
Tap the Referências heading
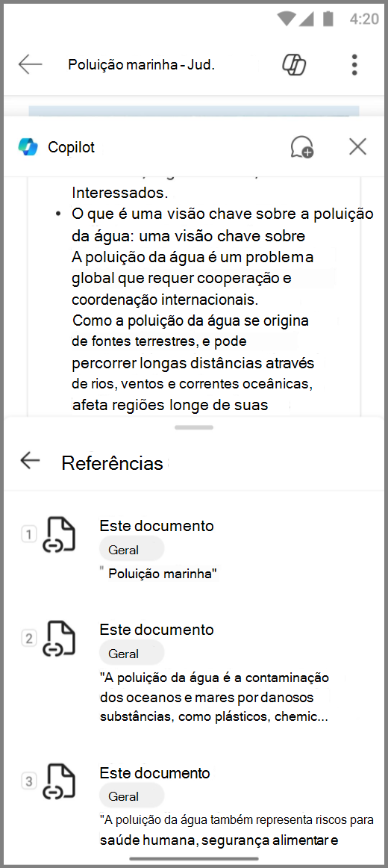click(112, 463)
